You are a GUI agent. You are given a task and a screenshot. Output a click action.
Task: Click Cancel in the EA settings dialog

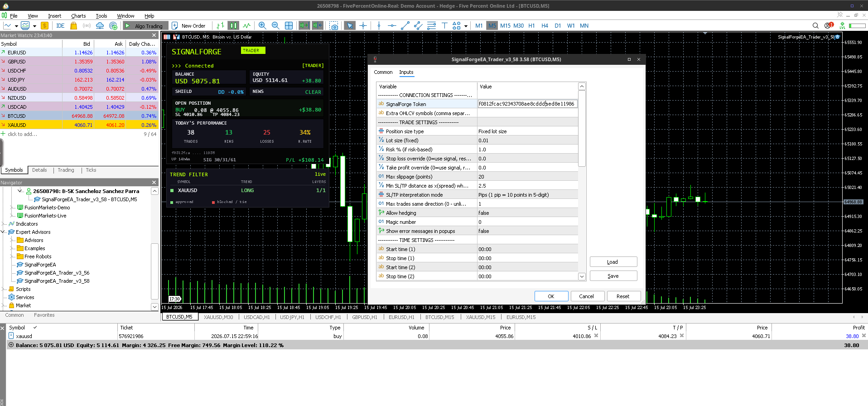coord(587,296)
